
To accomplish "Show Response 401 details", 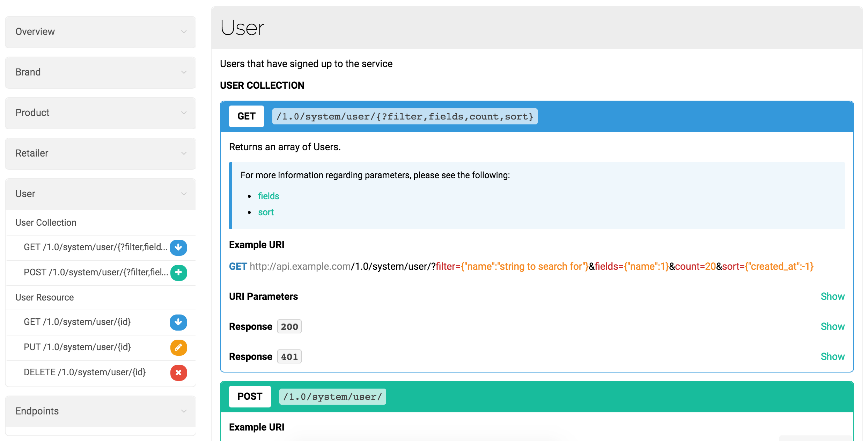I will point(832,356).
